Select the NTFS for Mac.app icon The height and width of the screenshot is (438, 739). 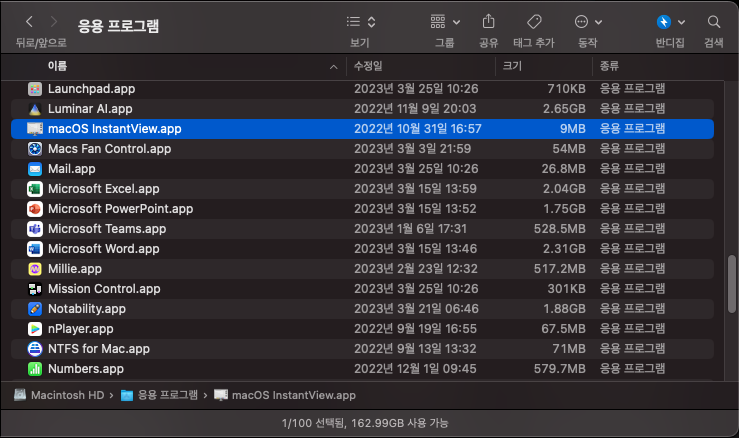pos(35,349)
